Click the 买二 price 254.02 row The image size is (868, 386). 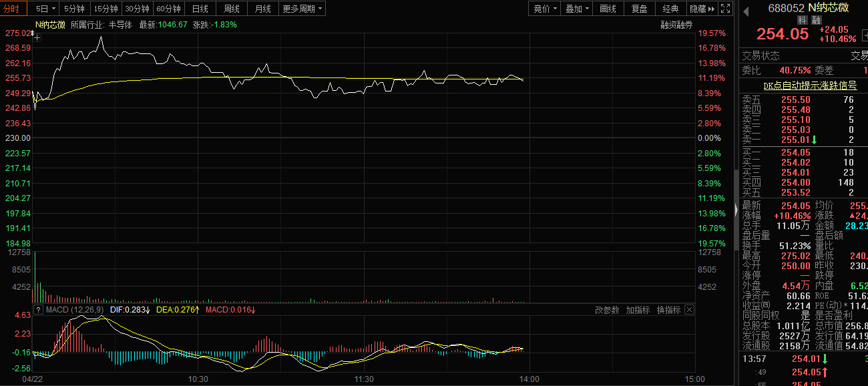pos(803,162)
